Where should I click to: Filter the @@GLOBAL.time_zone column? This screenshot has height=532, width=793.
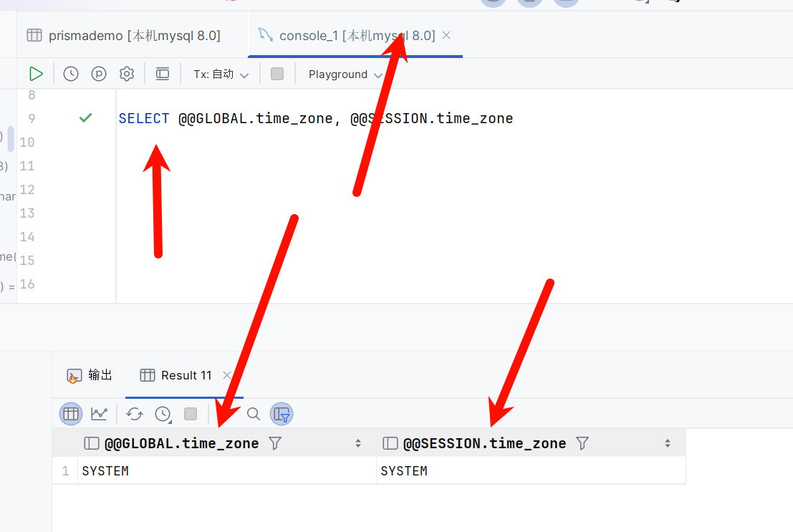(275, 443)
